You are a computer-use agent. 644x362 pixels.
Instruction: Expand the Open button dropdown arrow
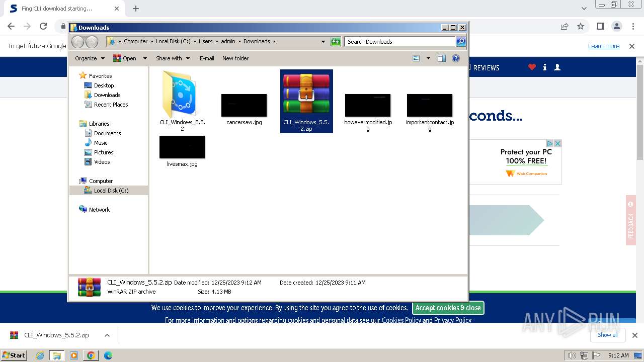coord(145,58)
